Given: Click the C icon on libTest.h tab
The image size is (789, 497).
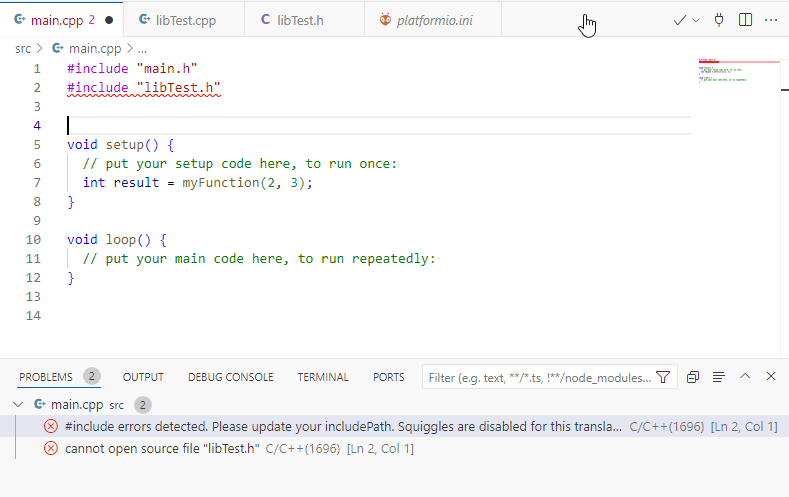Looking at the screenshot, I should [265, 20].
